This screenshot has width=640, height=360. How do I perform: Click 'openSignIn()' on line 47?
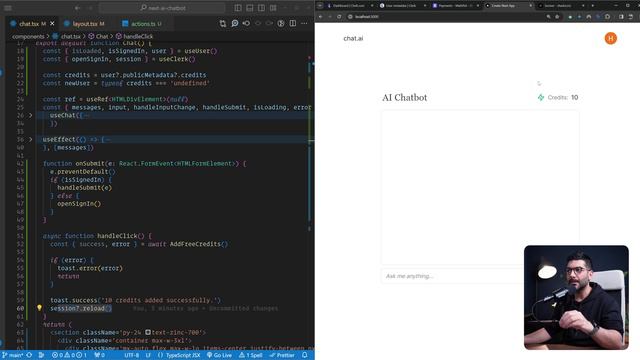pos(79,204)
